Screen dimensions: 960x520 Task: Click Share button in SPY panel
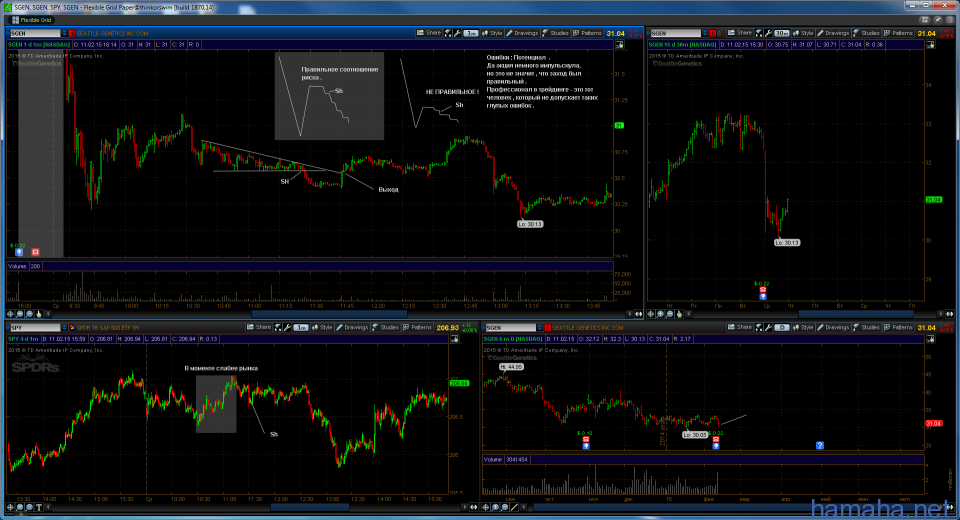pos(259,328)
